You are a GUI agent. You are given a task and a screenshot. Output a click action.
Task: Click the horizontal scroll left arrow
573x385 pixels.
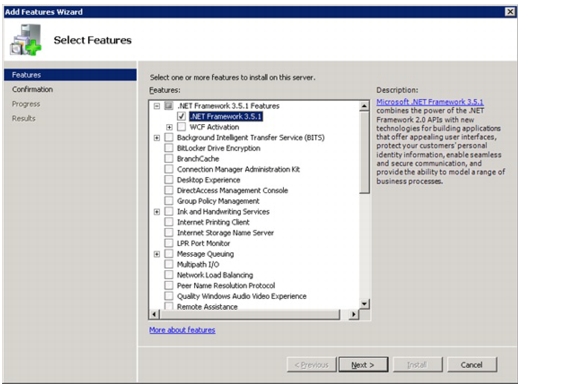pos(154,314)
